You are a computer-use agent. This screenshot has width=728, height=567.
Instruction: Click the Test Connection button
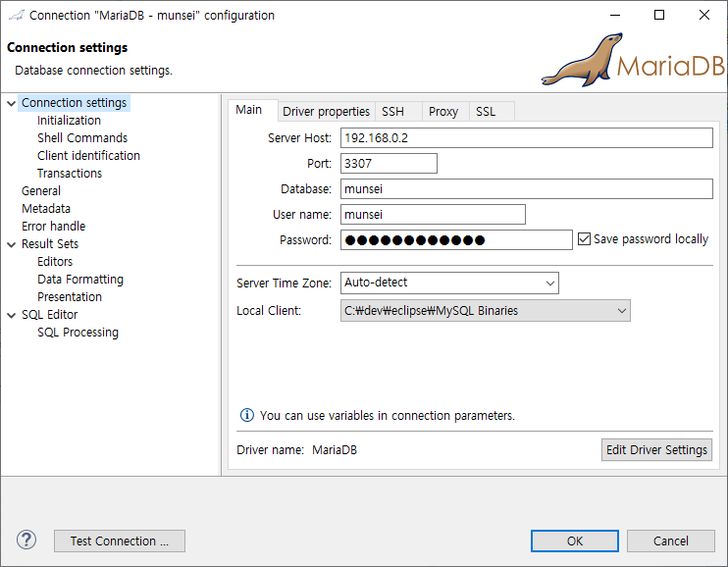120,541
